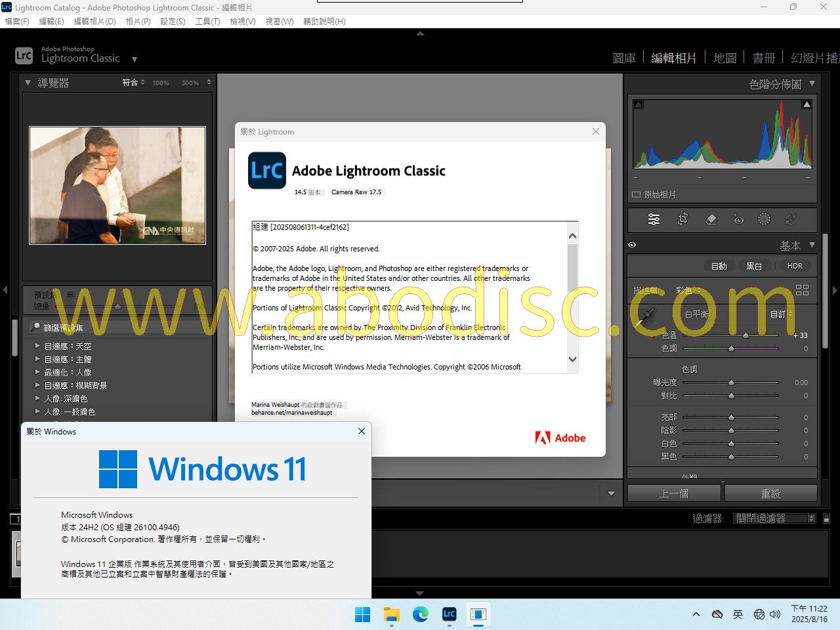
Task: Open the profile browser grid icon
Action: coord(802,290)
